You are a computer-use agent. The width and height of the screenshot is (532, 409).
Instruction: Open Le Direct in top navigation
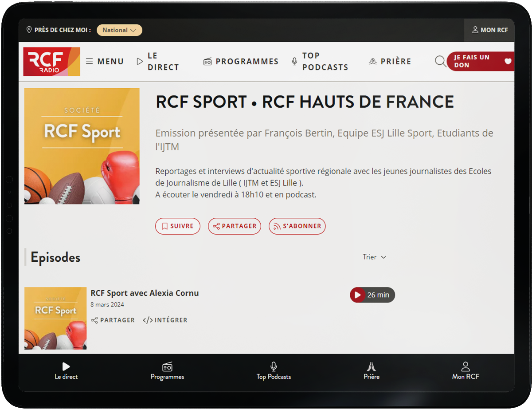click(x=158, y=62)
